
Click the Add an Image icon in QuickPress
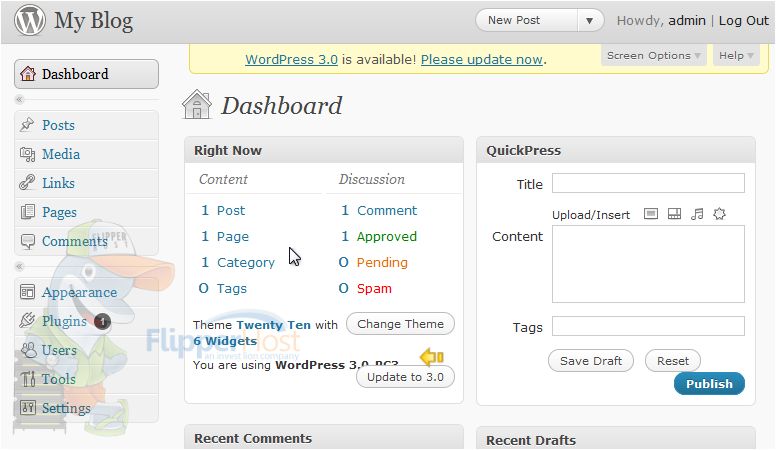(651, 214)
